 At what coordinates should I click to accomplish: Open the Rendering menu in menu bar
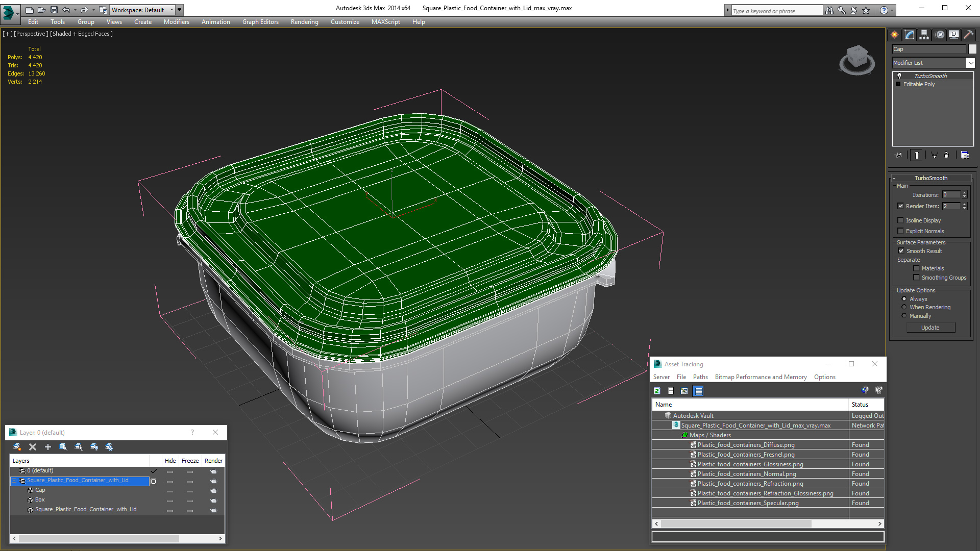point(304,21)
